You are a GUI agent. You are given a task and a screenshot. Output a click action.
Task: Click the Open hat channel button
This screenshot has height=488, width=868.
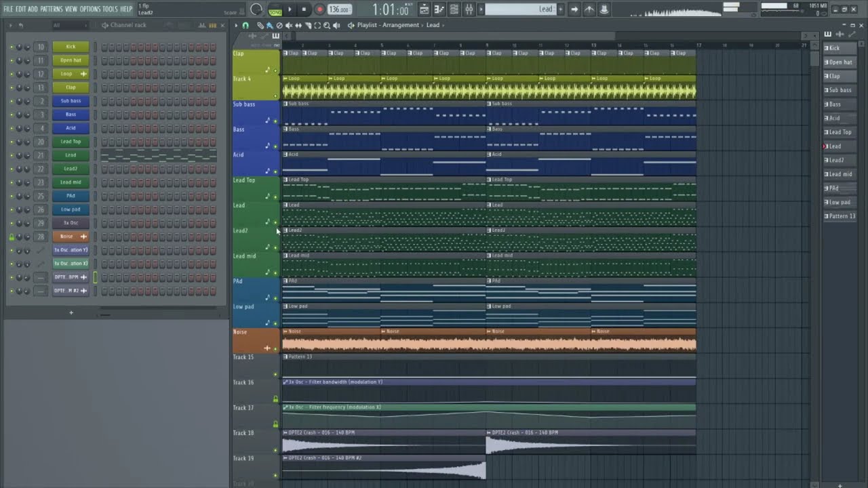coord(71,60)
